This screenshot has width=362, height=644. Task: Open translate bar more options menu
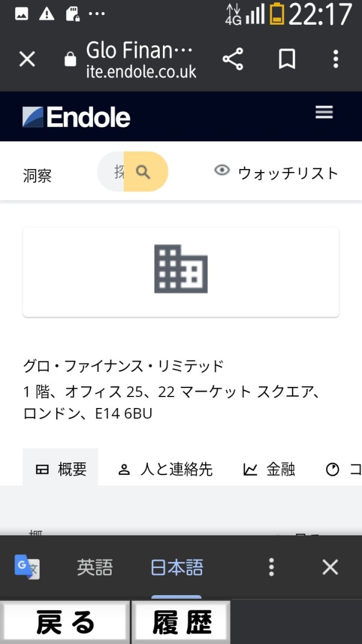pyautogui.click(x=271, y=567)
